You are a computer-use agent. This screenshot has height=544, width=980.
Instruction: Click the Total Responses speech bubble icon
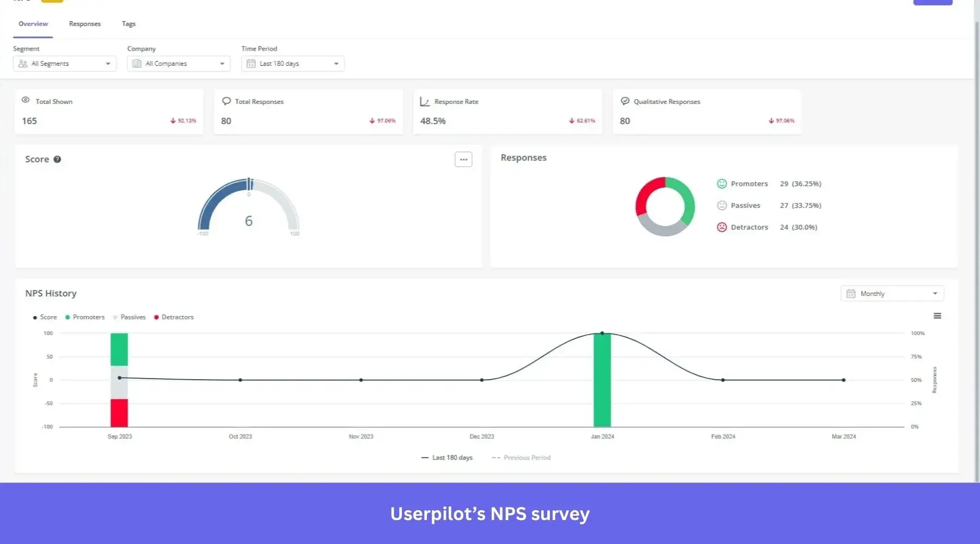click(226, 101)
